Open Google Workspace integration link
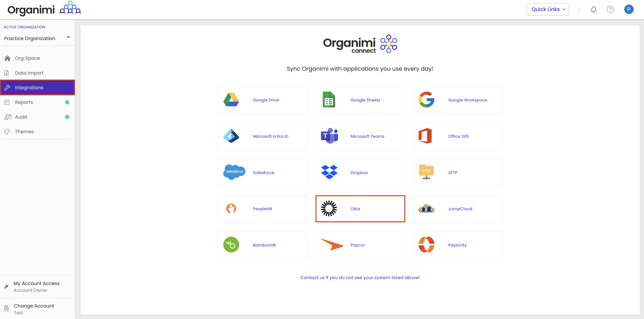Image resolution: width=644 pixels, height=319 pixels. click(468, 100)
